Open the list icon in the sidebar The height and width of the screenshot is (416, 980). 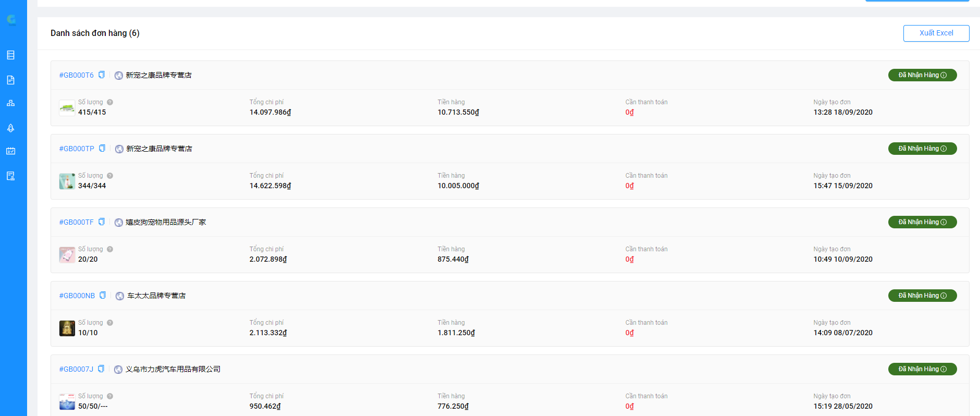click(10, 55)
